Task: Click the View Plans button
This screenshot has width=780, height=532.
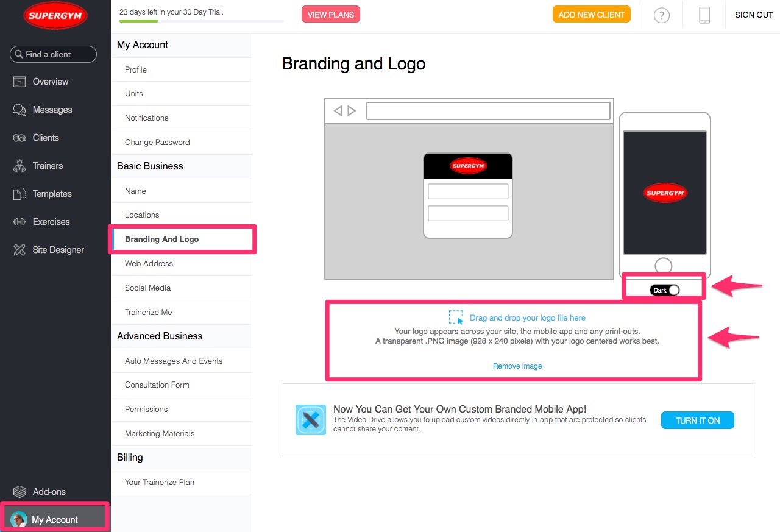Action: tap(331, 15)
